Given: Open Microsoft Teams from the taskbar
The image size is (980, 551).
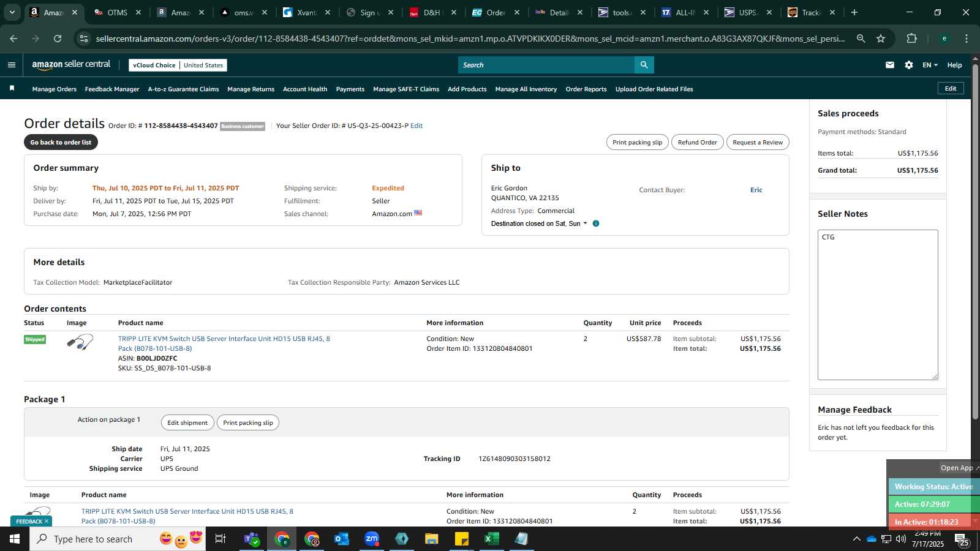Looking at the screenshot, I should click(x=252, y=539).
